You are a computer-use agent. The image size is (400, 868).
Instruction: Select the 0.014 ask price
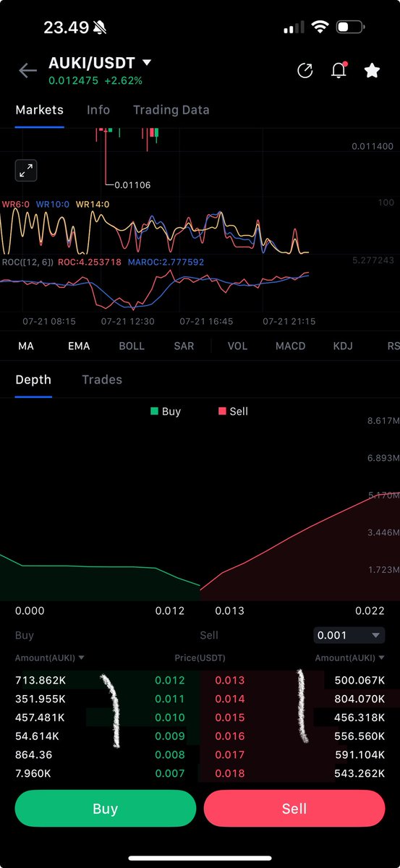pyautogui.click(x=229, y=699)
